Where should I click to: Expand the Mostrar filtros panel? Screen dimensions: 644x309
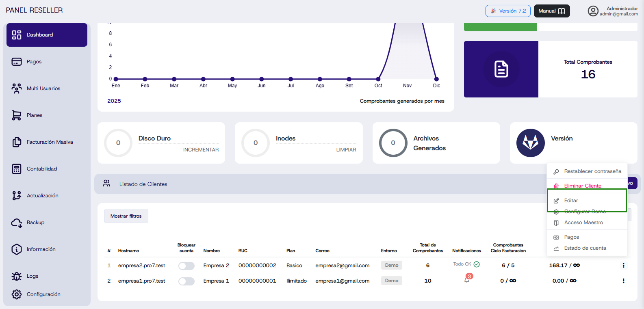126,216
